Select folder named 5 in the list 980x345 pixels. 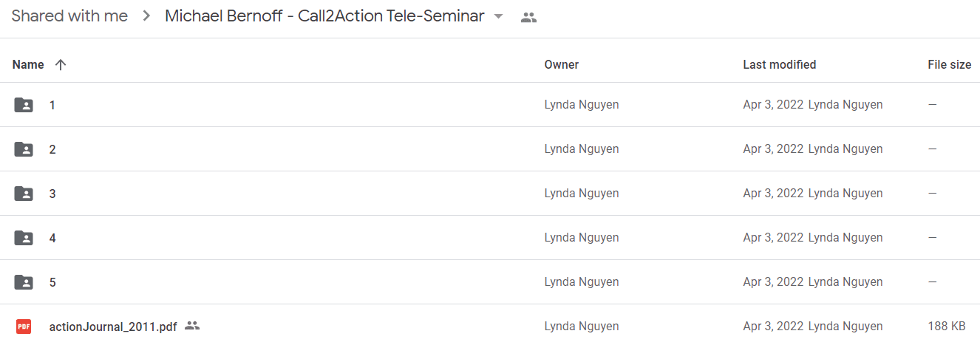click(52, 282)
